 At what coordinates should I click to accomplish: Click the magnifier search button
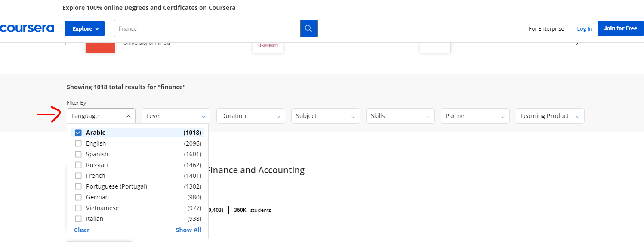coord(309,28)
